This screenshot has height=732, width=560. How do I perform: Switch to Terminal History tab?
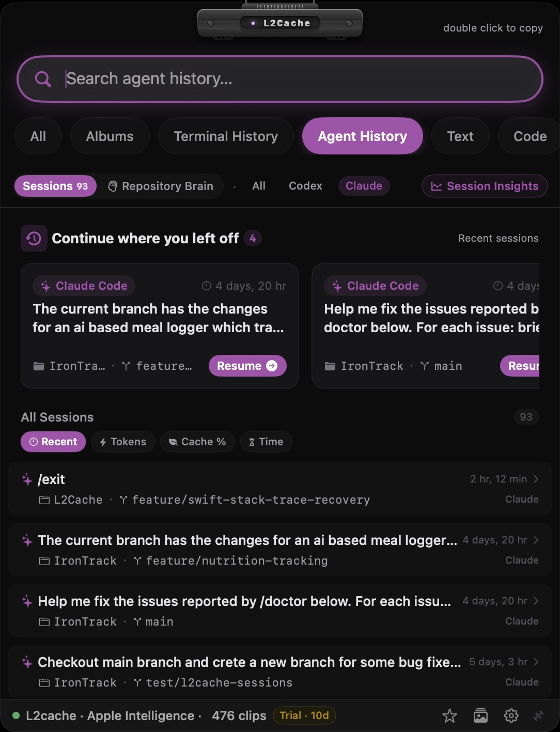(226, 136)
